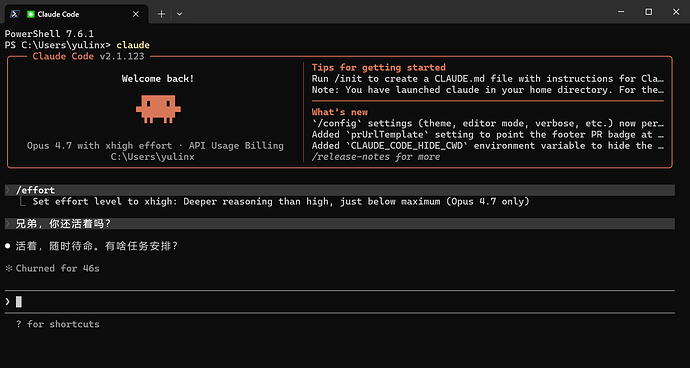The image size is (690, 368).
Task: Minimize the terminal window
Action: tap(621, 12)
